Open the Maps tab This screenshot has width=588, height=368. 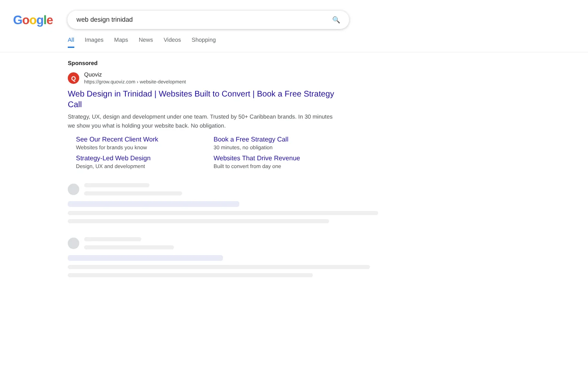[x=121, y=40]
